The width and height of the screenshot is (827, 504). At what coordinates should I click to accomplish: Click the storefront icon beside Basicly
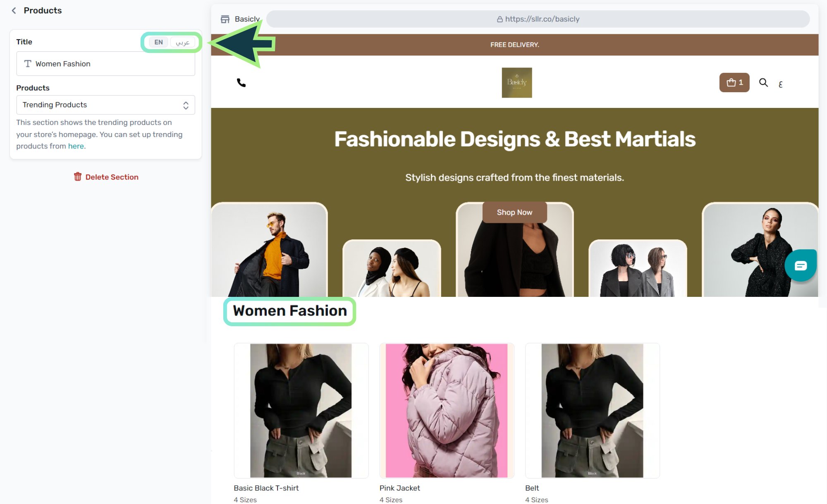coord(225,19)
